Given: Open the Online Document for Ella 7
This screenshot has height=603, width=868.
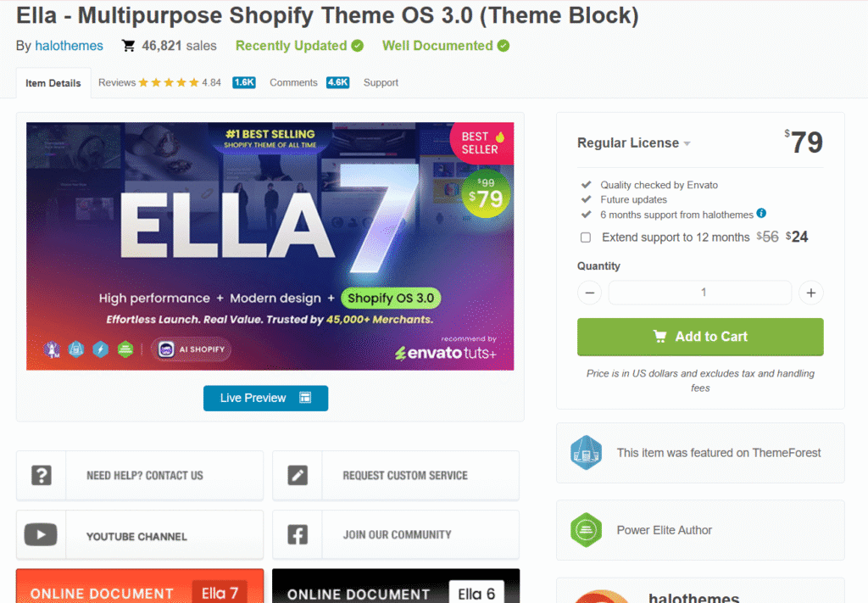Looking at the screenshot, I should (140, 591).
